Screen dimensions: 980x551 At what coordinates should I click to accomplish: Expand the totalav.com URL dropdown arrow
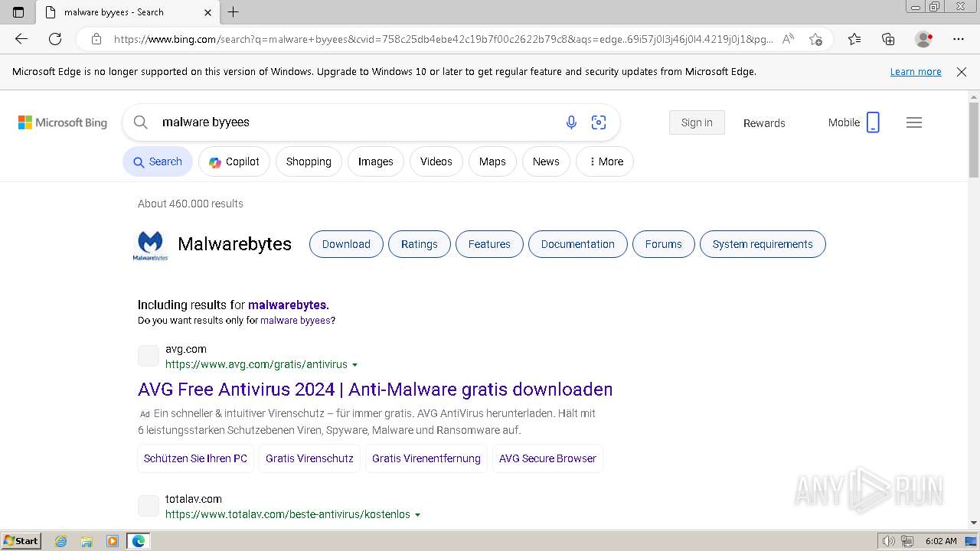tap(417, 515)
